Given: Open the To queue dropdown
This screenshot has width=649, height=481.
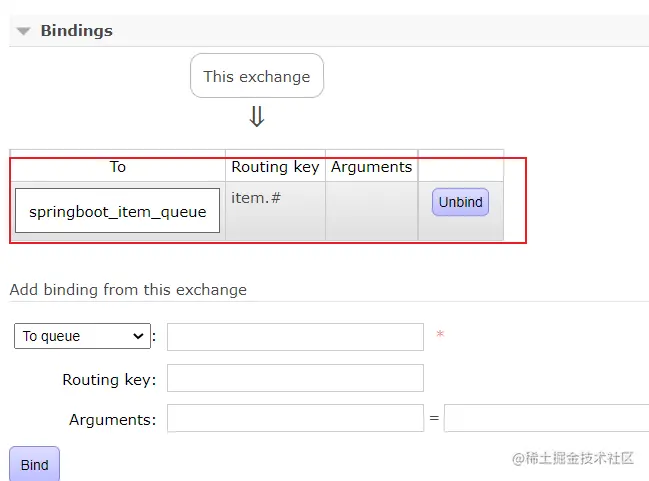Looking at the screenshot, I should 82,336.
